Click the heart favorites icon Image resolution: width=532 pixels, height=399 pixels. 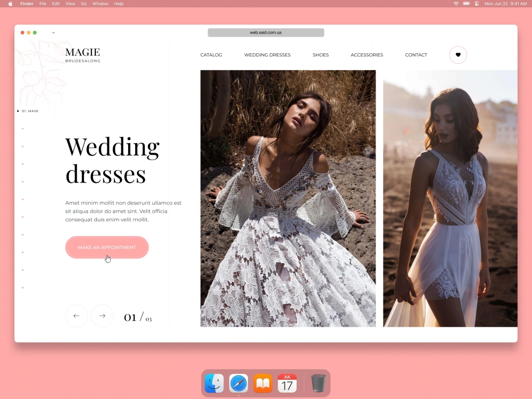click(458, 55)
